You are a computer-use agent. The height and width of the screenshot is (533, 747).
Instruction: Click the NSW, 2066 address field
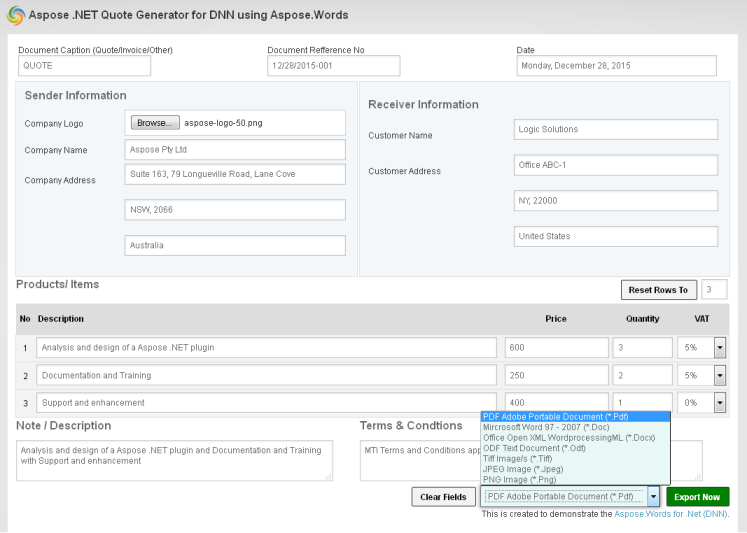(x=235, y=210)
